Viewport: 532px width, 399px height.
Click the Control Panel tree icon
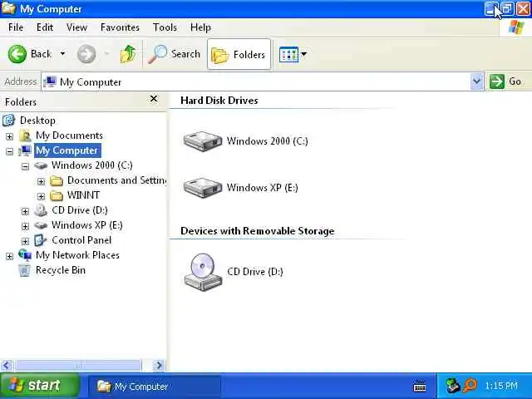coord(41,240)
